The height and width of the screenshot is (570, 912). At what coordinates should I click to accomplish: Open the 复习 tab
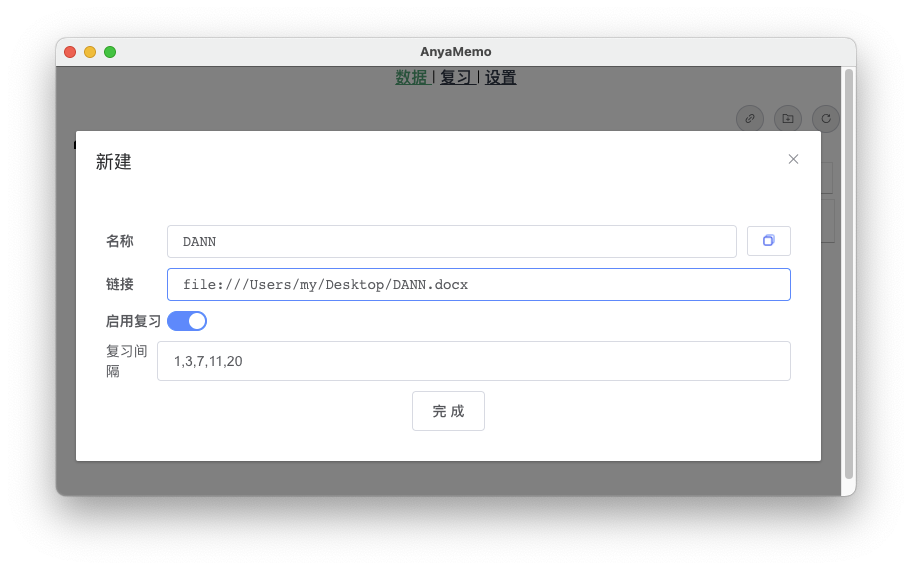point(456,78)
